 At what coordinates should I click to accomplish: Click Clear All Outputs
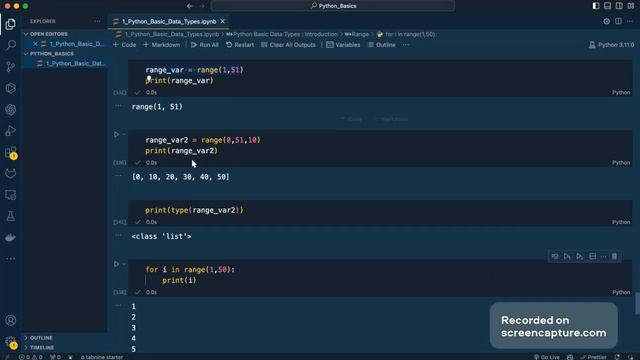tap(288, 45)
